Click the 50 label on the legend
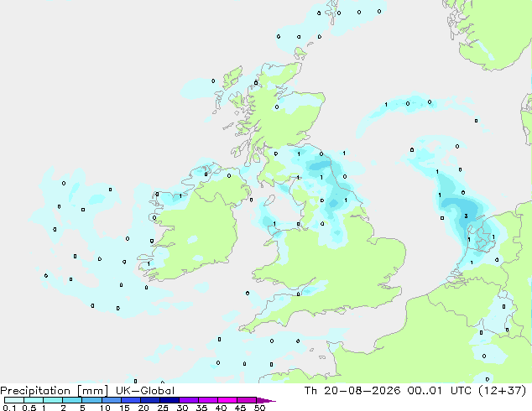Viewport: 532px width, 411px height. click(x=259, y=408)
